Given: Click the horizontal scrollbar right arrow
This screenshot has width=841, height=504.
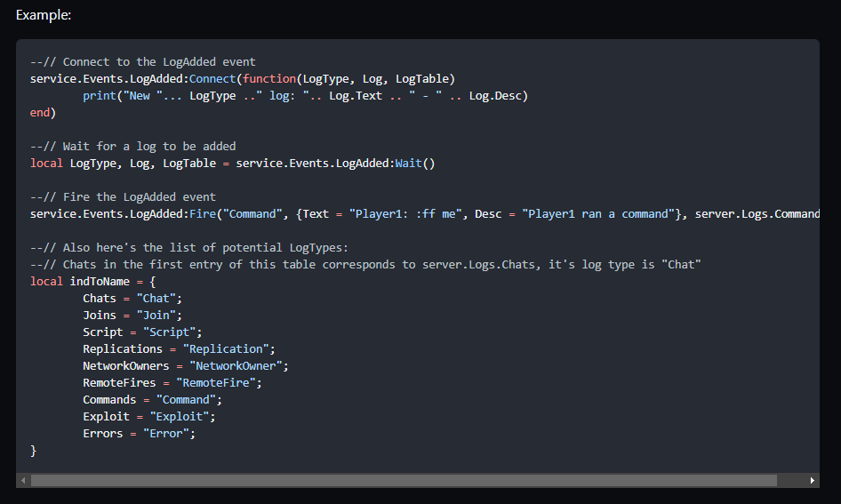Looking at the screenshot, I should (812, 480).
